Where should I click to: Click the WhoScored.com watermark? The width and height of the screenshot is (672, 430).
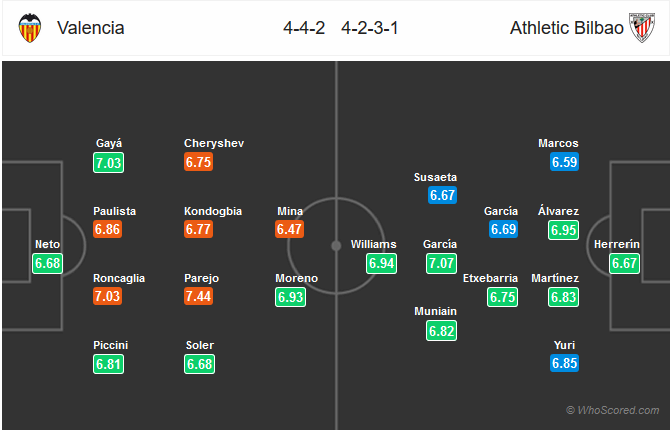613,410
